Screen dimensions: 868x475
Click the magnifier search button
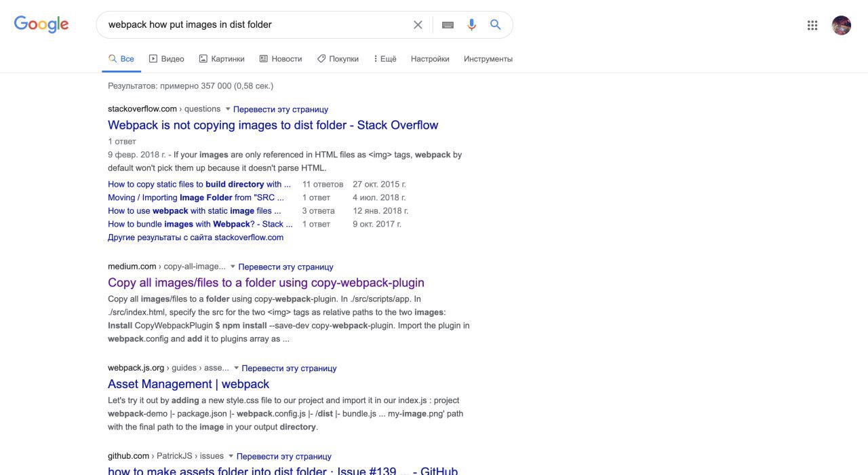496,24
